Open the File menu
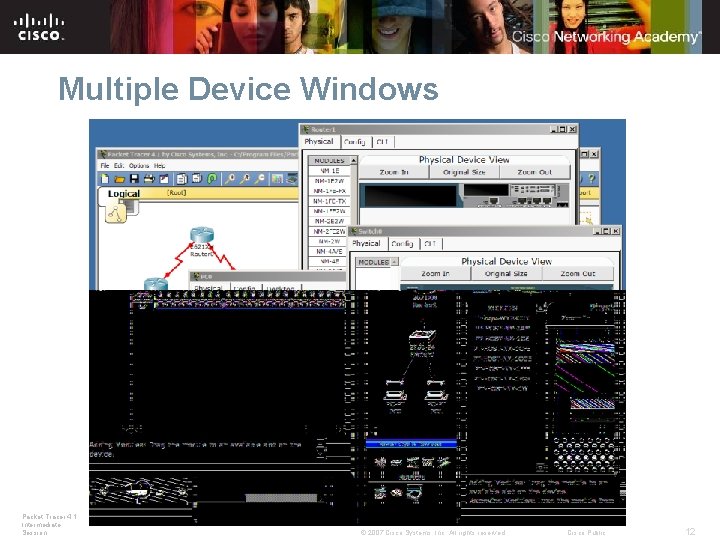The width and height of the screenshot is (720, 540). [x=105, y=165]
